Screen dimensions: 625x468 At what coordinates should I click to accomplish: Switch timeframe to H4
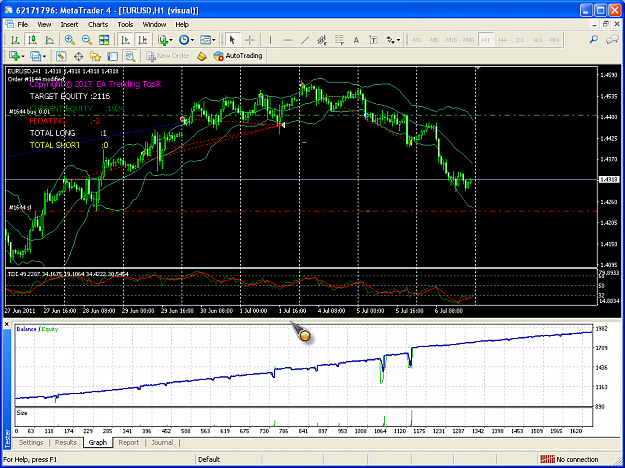click(x=502, y=40)
